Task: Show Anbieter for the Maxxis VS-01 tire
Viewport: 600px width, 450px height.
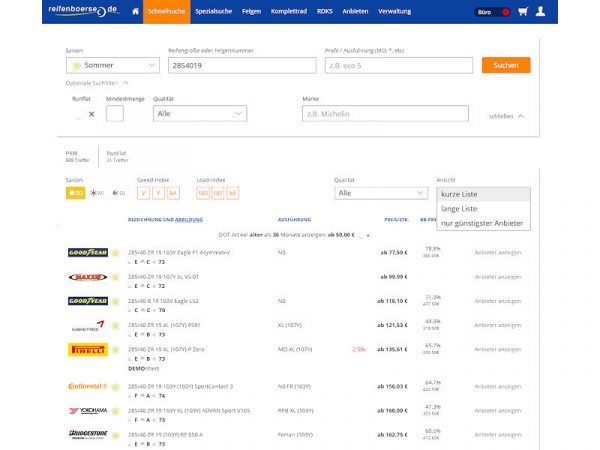Action: click(x=498, y=277)
